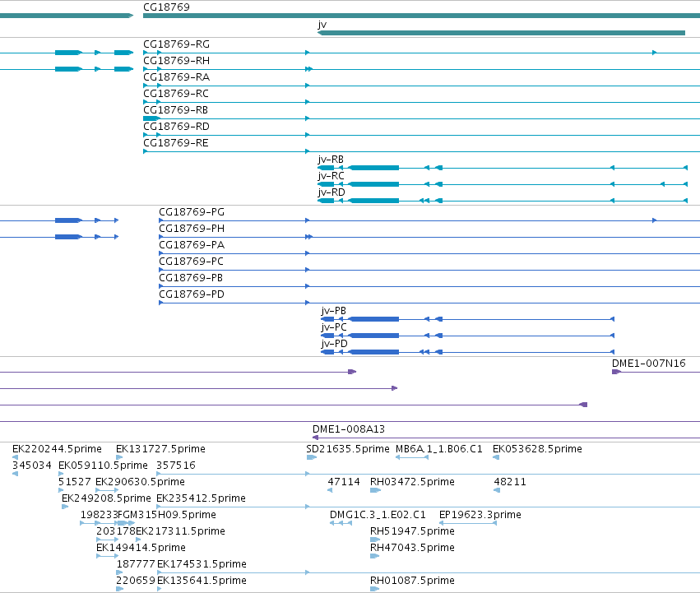Viewport: 700px width, 593px height.
Task: Click the 187777 feature label
Action: (136, 564)
